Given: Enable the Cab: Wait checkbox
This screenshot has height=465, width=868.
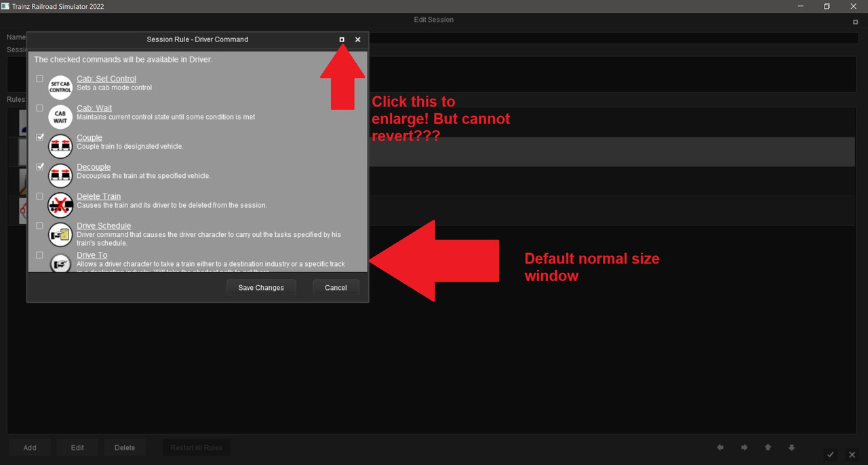Looking at the screenshot, I should [x=39, y=108].
